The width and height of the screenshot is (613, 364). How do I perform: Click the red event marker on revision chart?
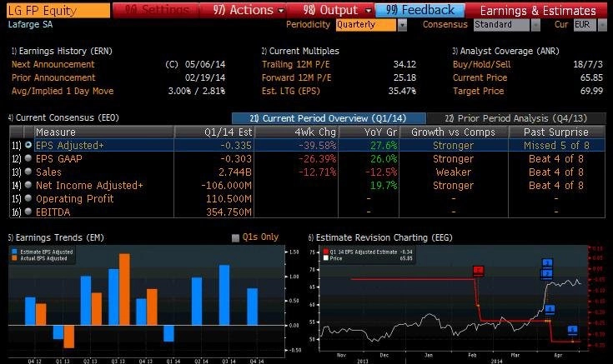pos(478,271)
